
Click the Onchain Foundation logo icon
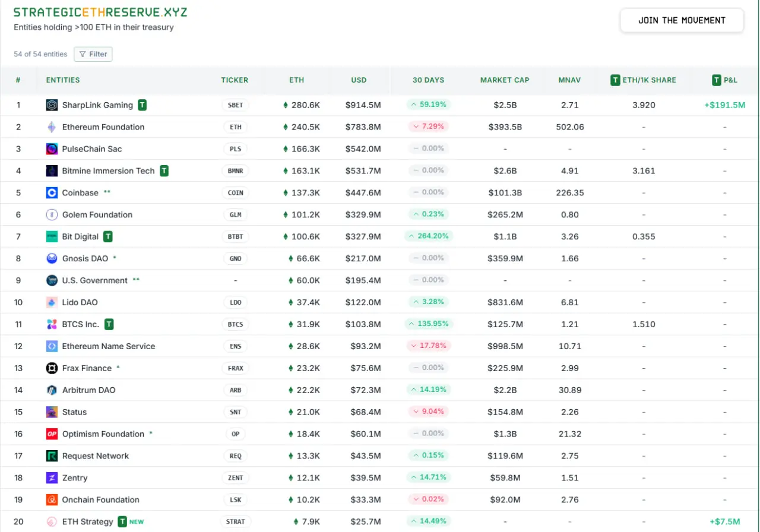(52, 500)
